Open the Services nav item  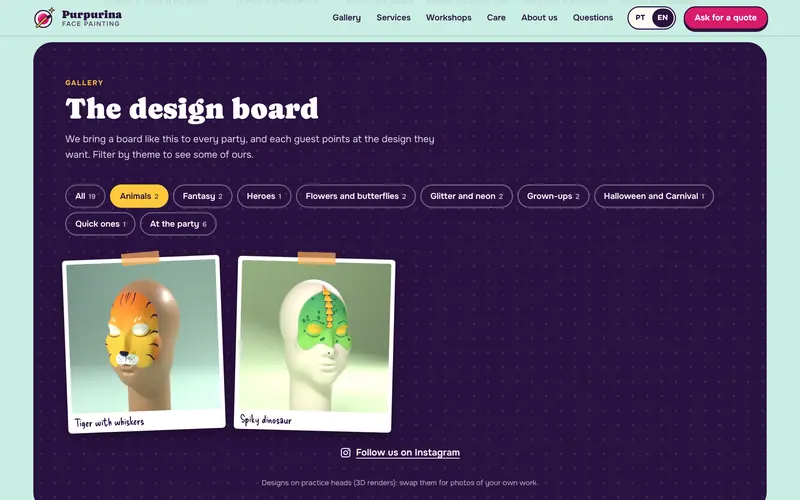(393, 18)
